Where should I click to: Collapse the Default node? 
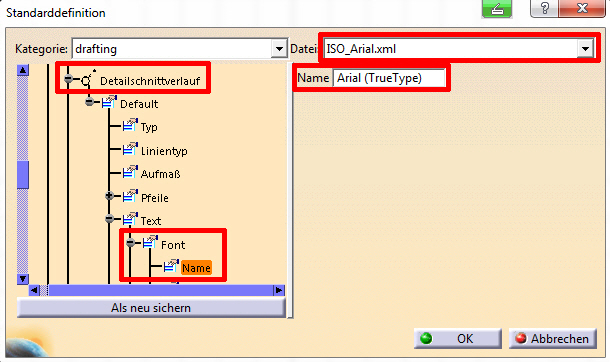(x=89, y=102)
